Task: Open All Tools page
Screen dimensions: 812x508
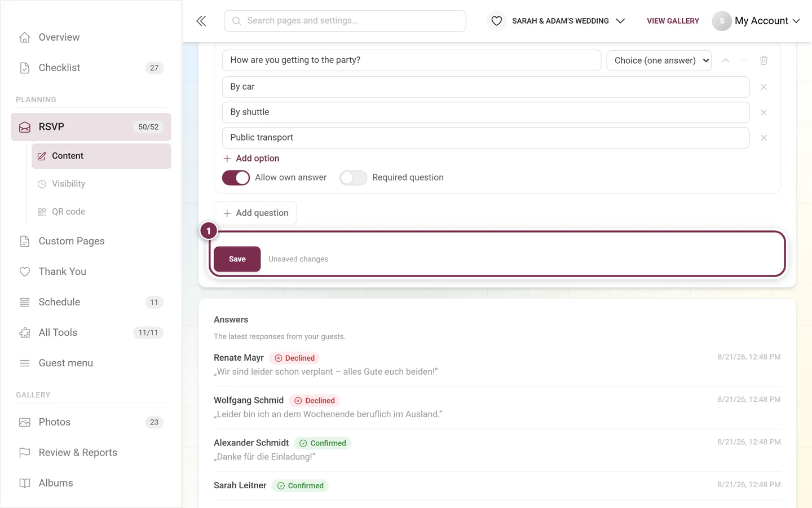Action: pos(91,333)
